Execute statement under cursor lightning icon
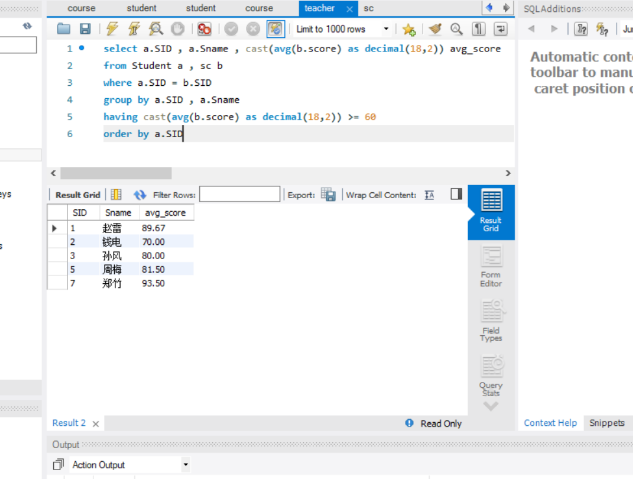Viewport: 633px width, 479px height. coord(134,29)
